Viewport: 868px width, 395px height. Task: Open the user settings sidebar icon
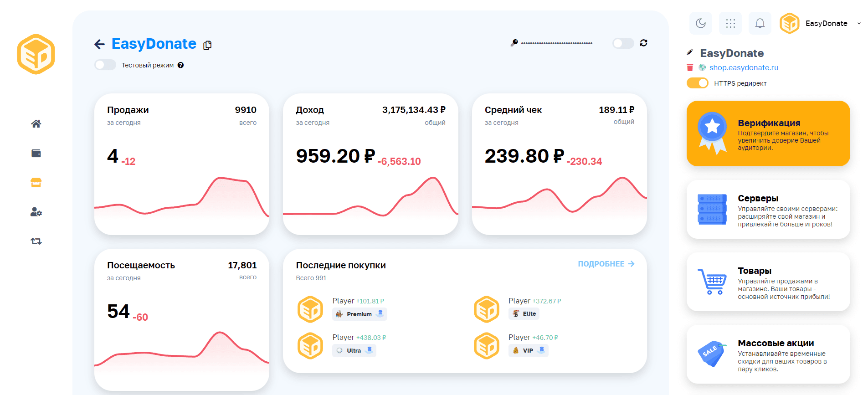36,212
